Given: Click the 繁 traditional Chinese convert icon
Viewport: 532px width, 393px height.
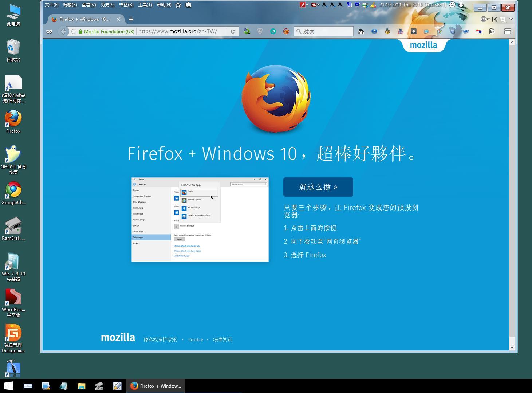Looking at the screenshot, I should (x=349, y=5).
